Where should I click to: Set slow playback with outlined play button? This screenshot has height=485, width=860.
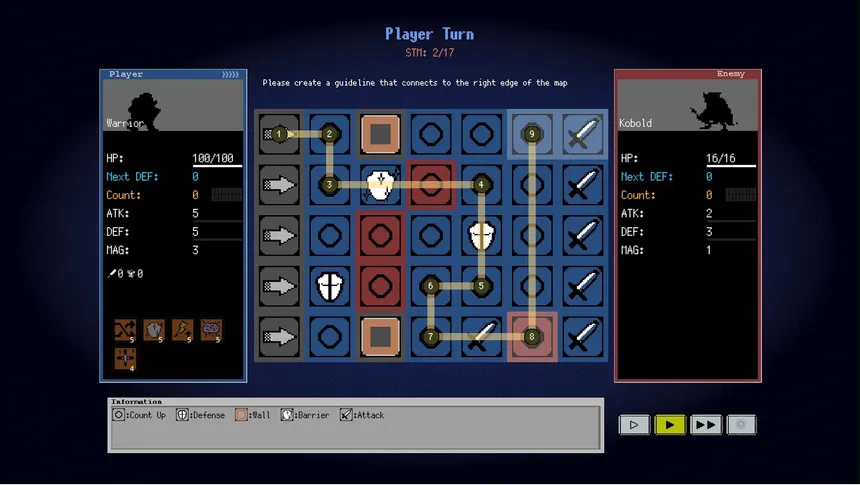tap(634, 425)
